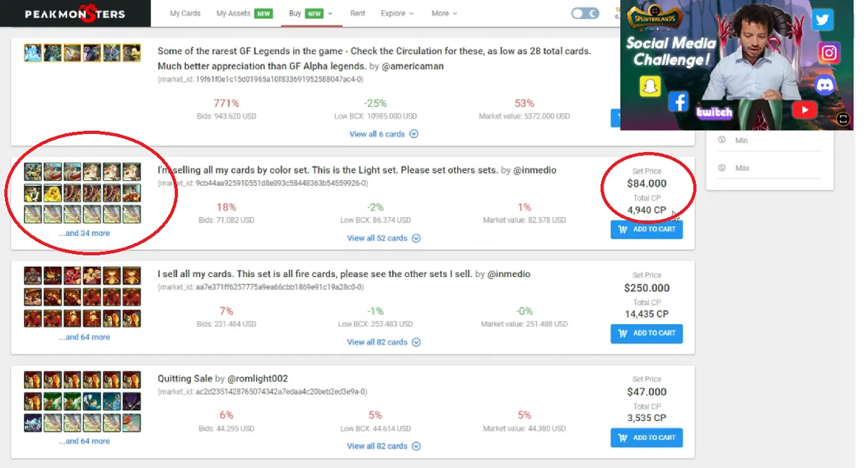The image size is (868, 468).
Task: Click the Twitter icon in the webcam overlay
Action: (822, 20)
